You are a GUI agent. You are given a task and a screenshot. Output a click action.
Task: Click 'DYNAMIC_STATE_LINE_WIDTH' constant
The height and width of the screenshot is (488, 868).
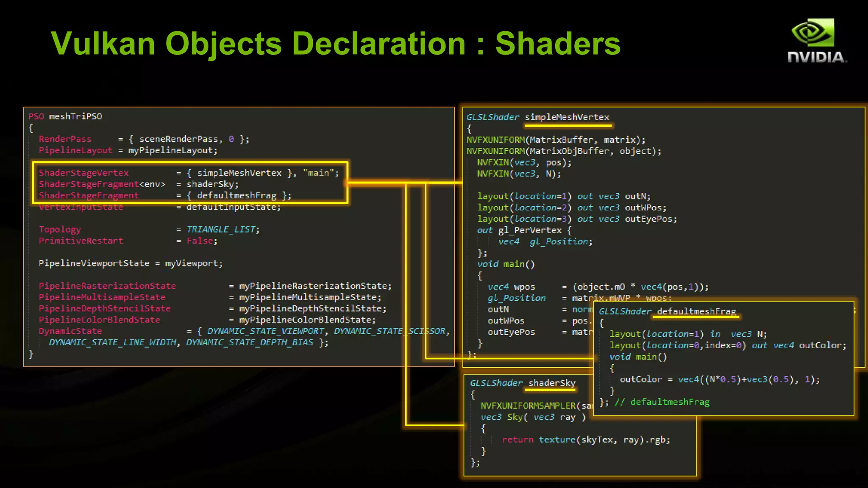click(112, 342)
